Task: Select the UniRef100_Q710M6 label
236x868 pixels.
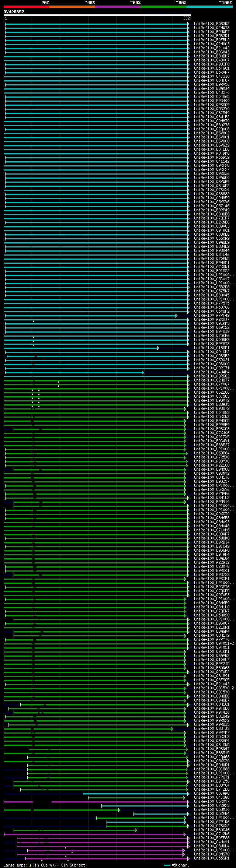Action: (212, 530)
